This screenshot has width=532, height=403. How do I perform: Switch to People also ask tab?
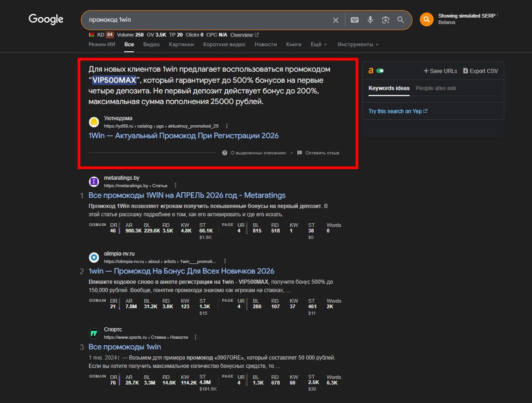click(x=435, y=88)
